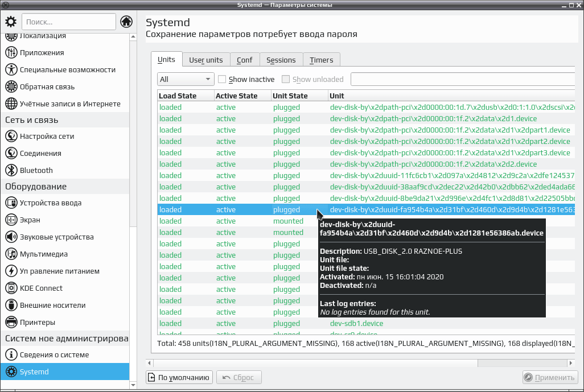Select row ending x2d1\x2dpart3.device
The image size is (584, 392).
(x=366, y=152)
